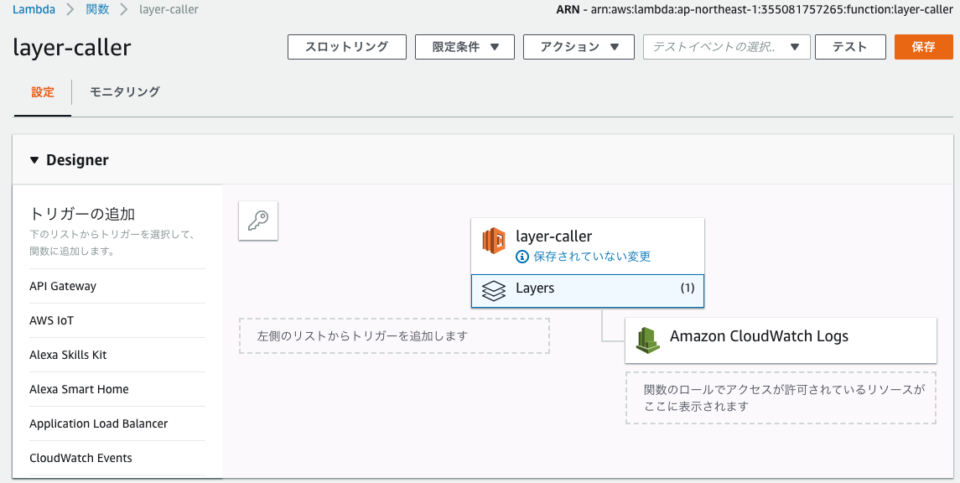Viewport: 960px width, 483px height.
Task: Click the テスト button
Action: [850, 47]
